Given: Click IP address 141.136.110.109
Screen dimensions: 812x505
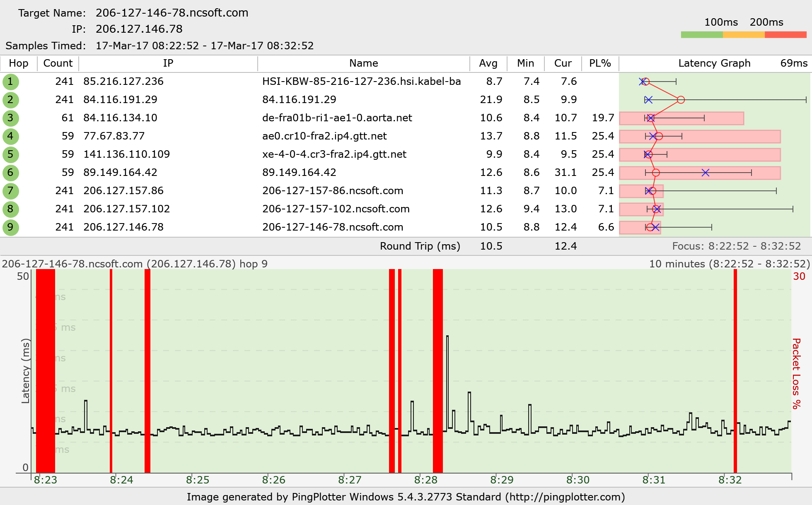Looking at the screenshot, I should coord(127,154).
